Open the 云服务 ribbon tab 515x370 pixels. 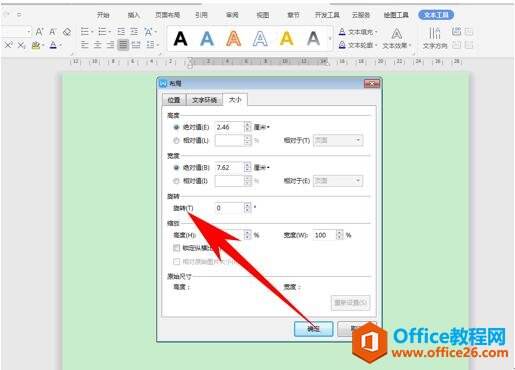coord(361,15)
